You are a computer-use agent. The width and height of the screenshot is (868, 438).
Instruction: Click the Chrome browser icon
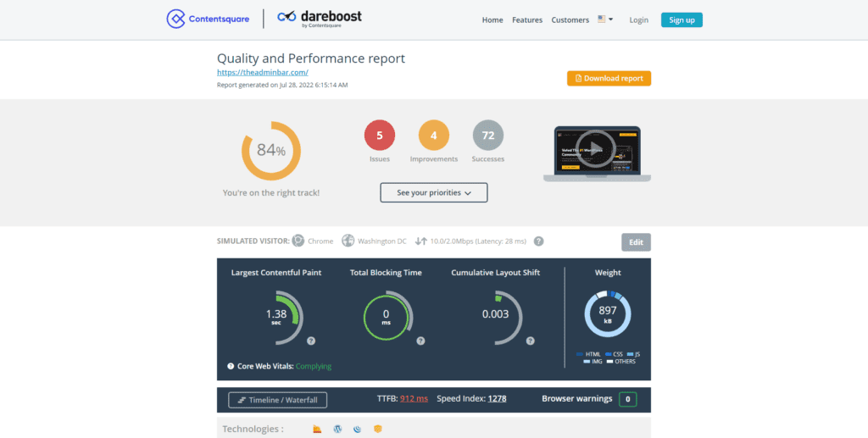pyautogui.click(x=298, y=241)
